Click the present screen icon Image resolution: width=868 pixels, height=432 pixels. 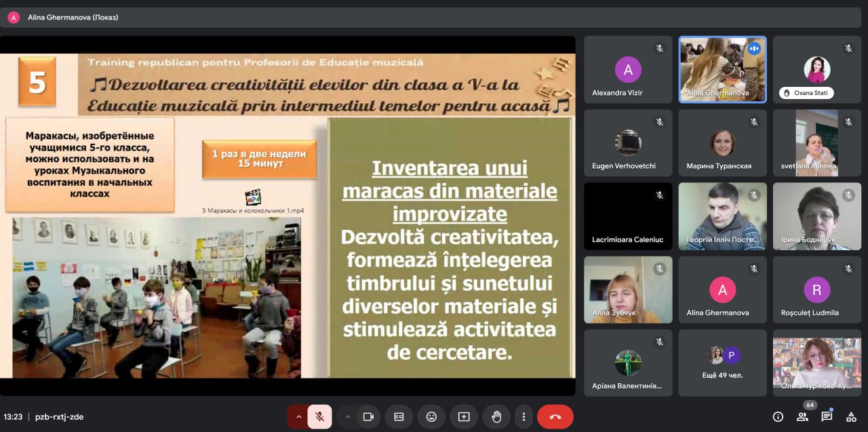point(464,416)
